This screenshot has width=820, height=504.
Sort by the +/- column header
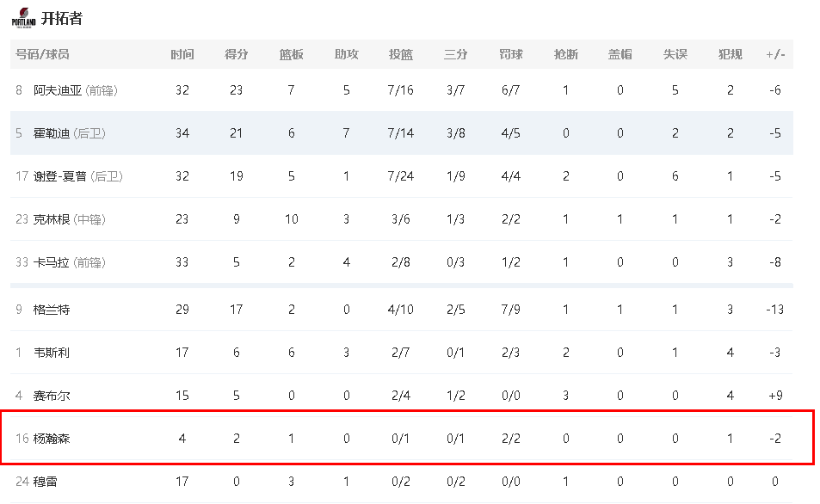[x=775, y=54]
